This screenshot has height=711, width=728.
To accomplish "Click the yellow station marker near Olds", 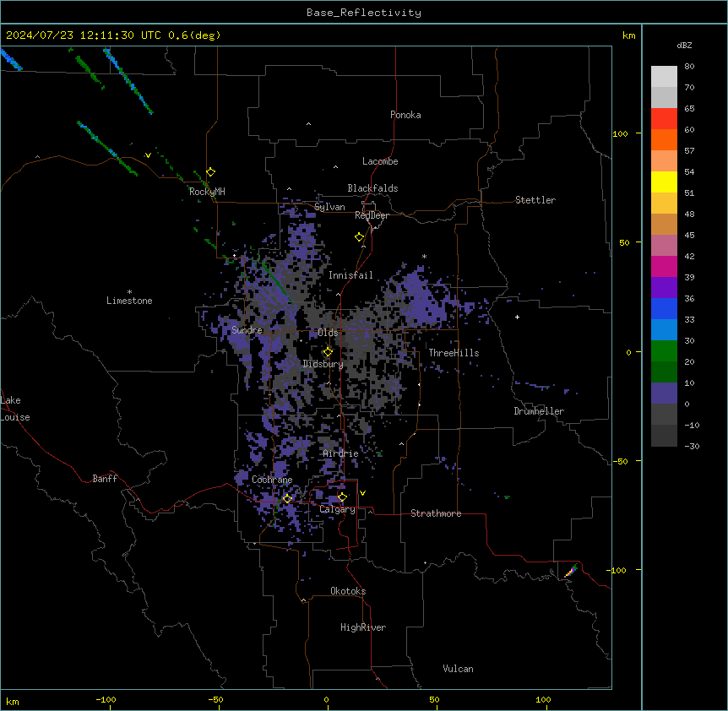I will (x=328, y=351).
